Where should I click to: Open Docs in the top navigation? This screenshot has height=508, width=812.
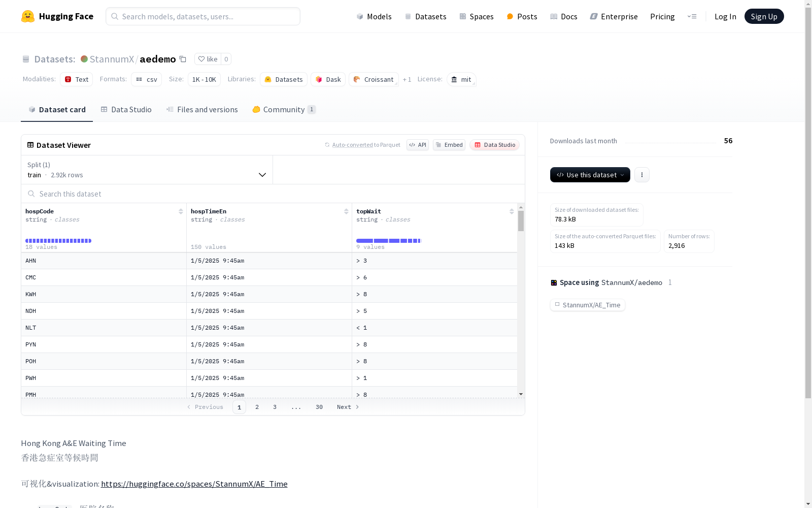click(x=564, y=16)
